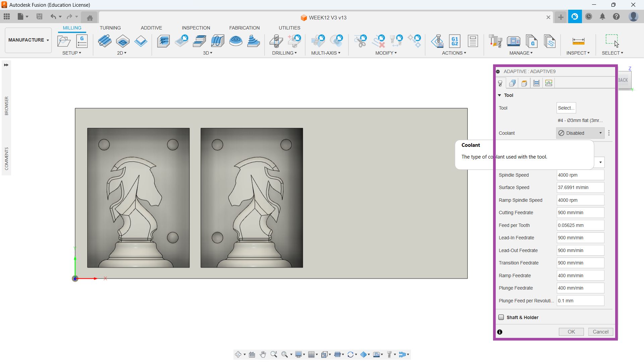The height and width of the screenshot is (362, 644).
Task: Click the tool Select... button
Action: [x=566, y=108]
